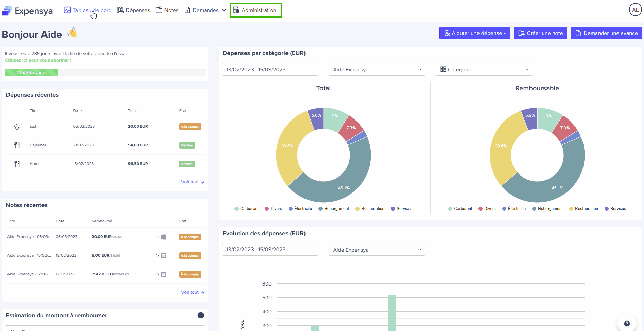
Task: Toggle Électricité legend in Remboursable chart
Action: point(514,209)
